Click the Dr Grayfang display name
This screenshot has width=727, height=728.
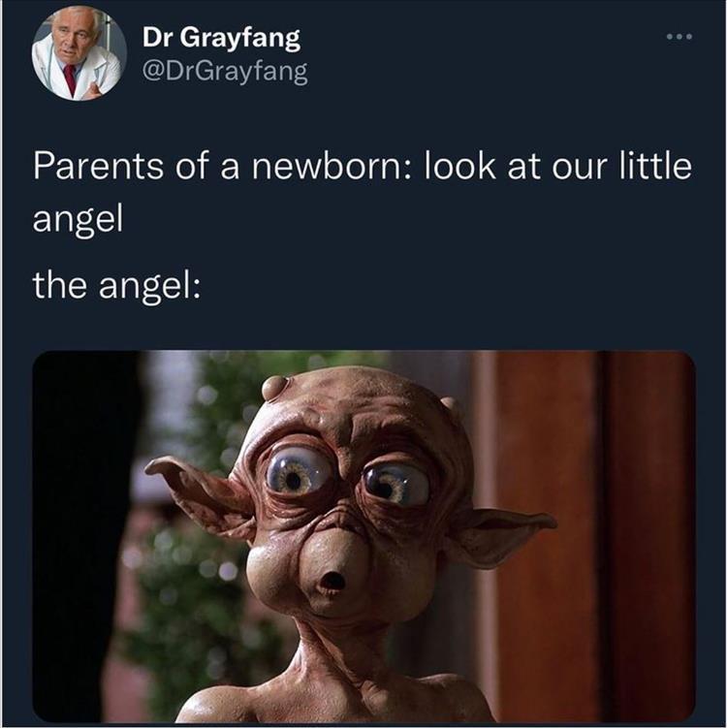click(x=221, y=38)
